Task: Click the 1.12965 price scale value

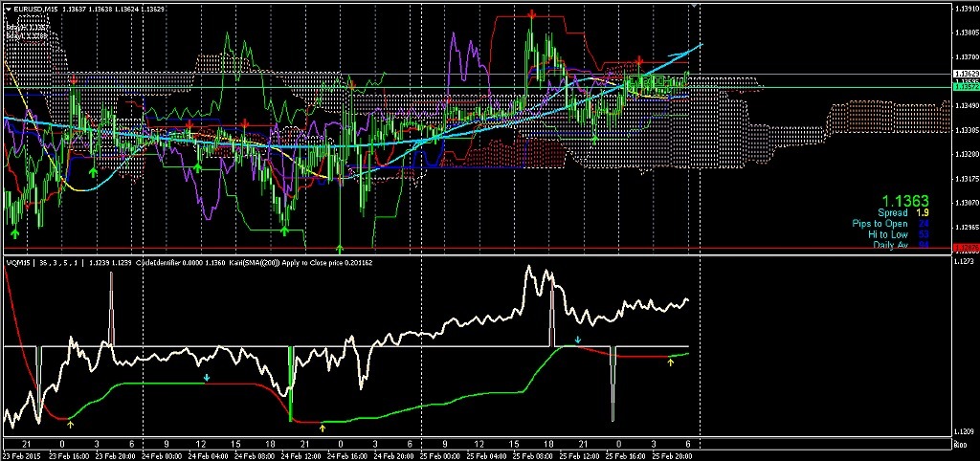Action: point(966,228)
